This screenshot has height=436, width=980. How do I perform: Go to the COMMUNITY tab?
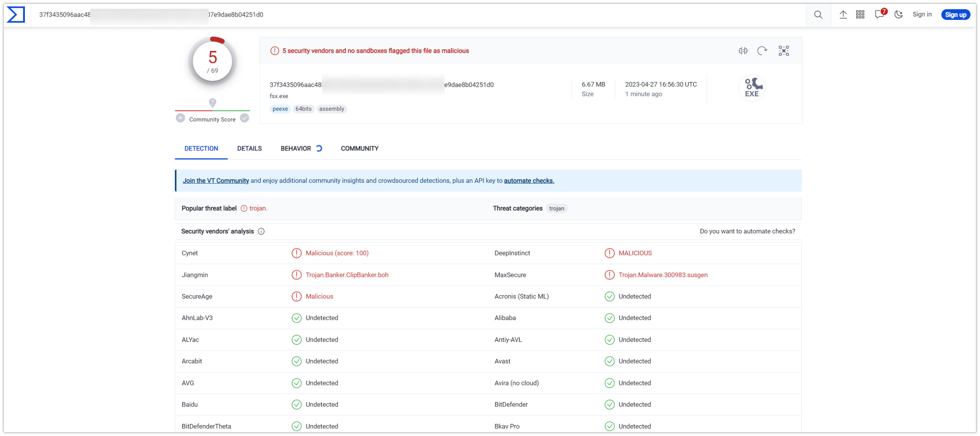click(360, 149)
